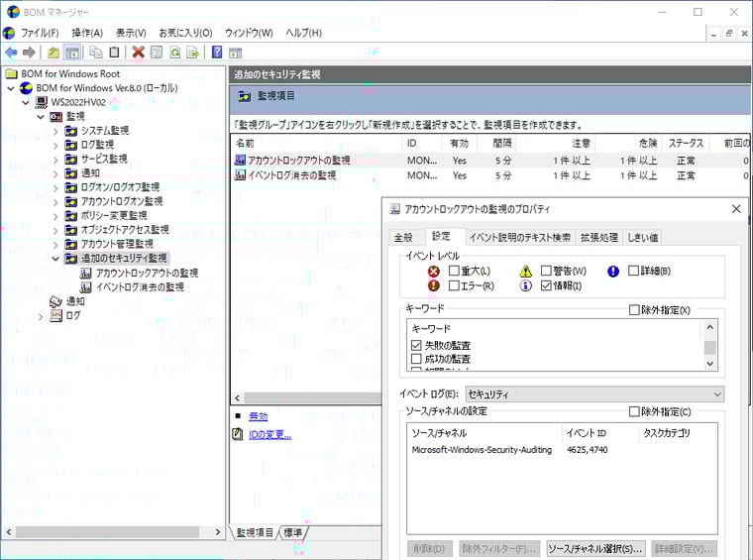Click the IDの変更... link
The image size is (753, 560).
point(269,435)
